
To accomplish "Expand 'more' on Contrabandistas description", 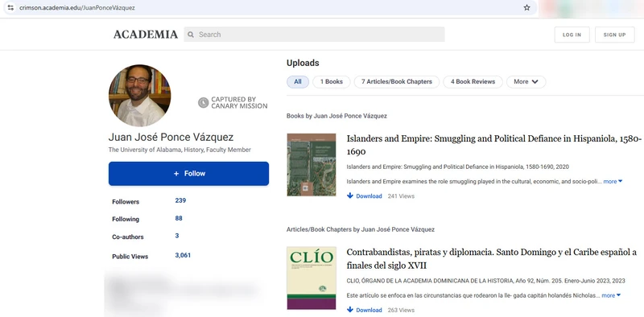I will [611, 295].
